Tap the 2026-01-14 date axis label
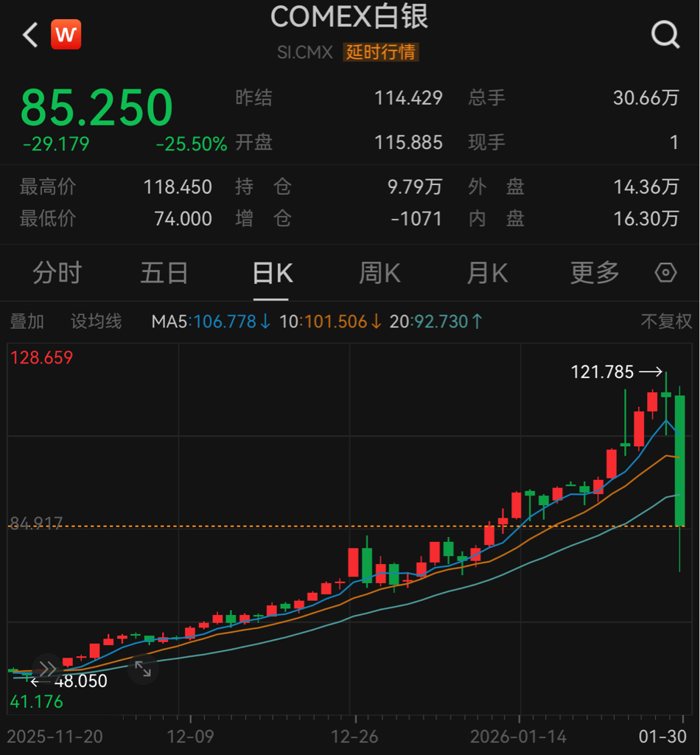 (518, 737)
